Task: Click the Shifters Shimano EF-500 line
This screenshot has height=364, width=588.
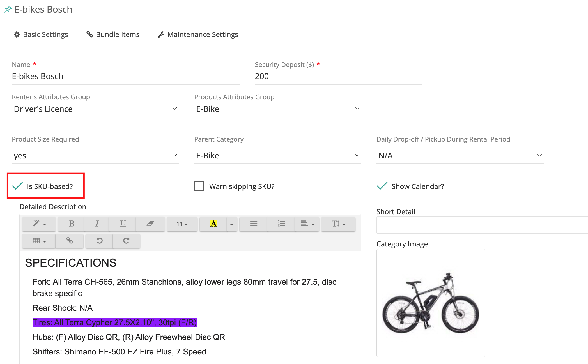Action: (x=119, y=352)
